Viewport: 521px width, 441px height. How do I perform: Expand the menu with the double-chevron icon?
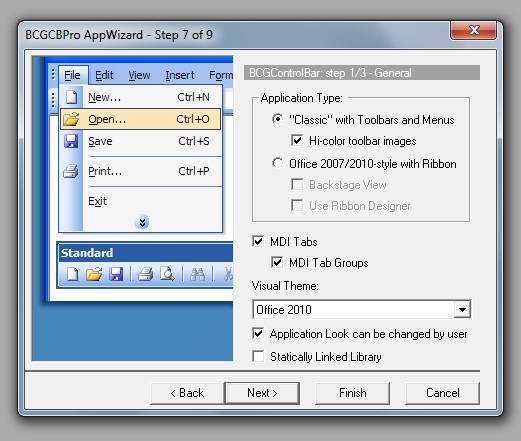142,222
